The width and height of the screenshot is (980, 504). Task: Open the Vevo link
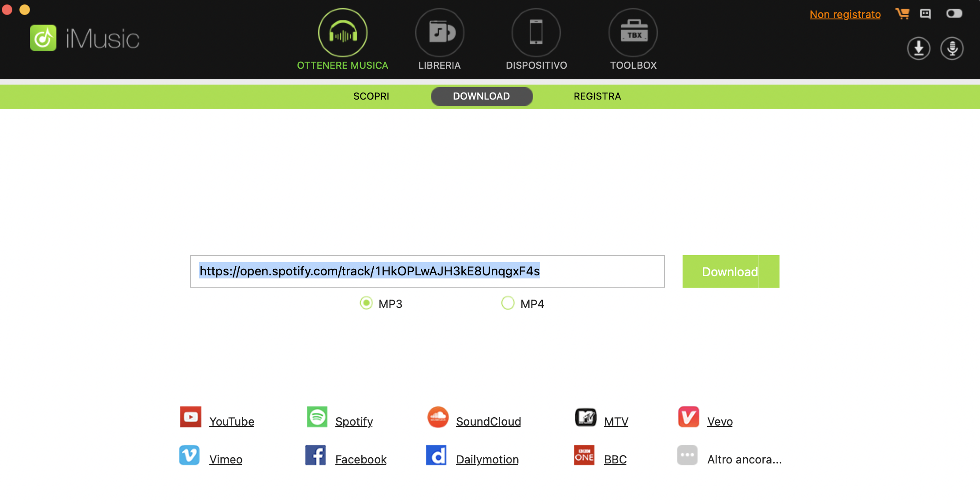(720, 422)
